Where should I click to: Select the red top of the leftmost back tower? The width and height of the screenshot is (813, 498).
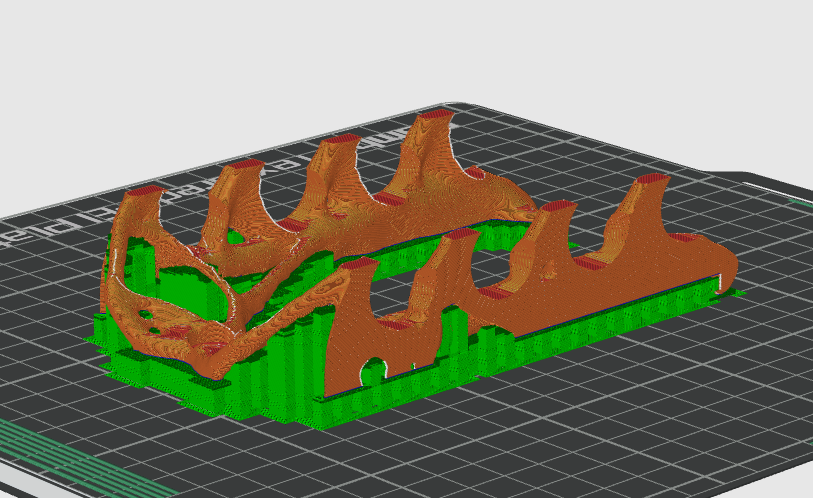point(147,189)
